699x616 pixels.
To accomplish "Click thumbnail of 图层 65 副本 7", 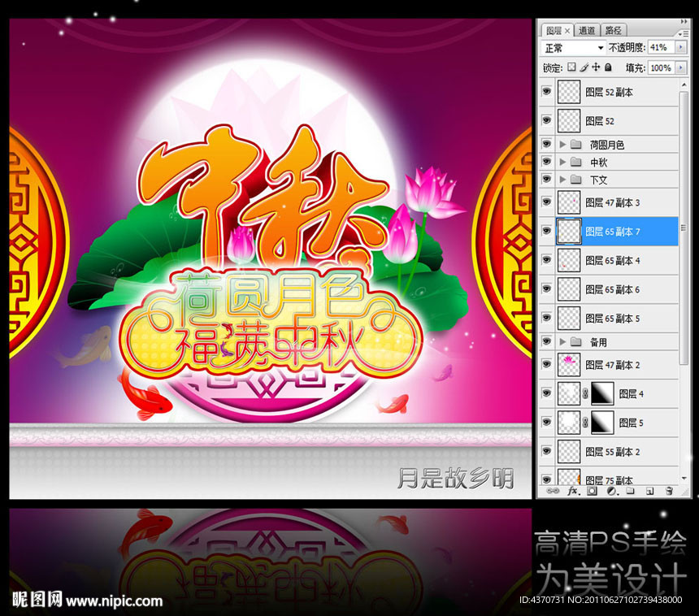I will click(x=569, y=231).
